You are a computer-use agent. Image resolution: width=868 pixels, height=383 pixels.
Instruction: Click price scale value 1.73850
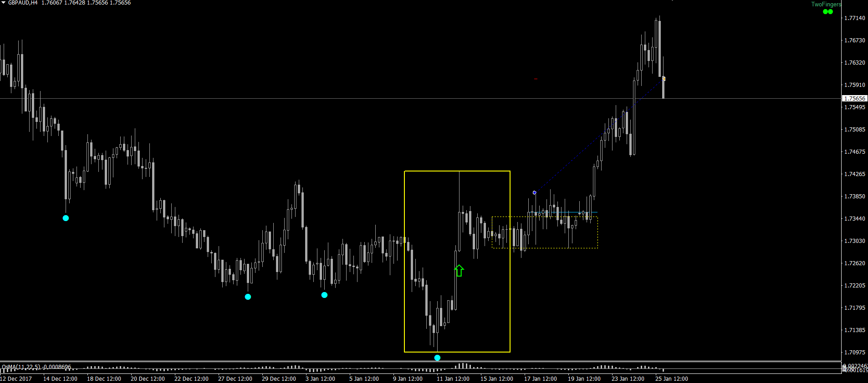[855, 197]
